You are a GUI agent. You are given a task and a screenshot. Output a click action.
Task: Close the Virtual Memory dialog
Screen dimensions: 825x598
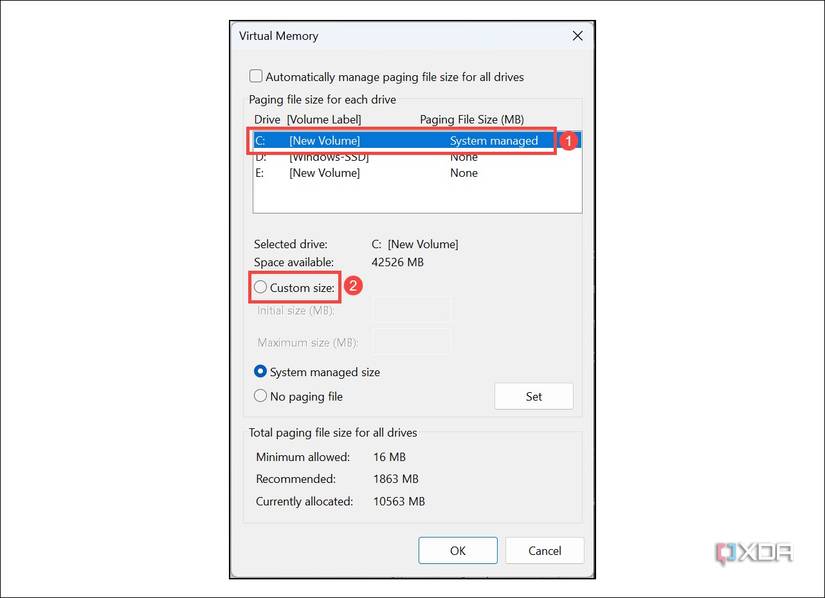[577, 35]
